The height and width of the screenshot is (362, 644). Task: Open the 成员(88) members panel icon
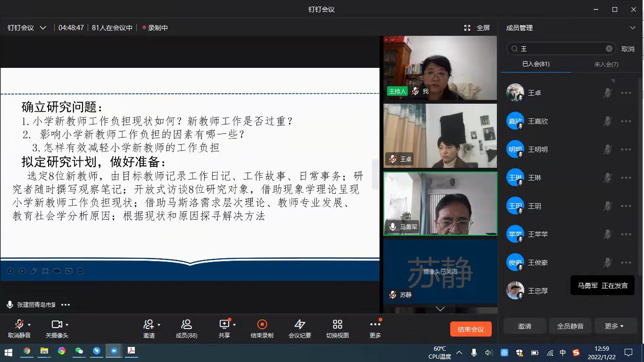pos(186,325)
